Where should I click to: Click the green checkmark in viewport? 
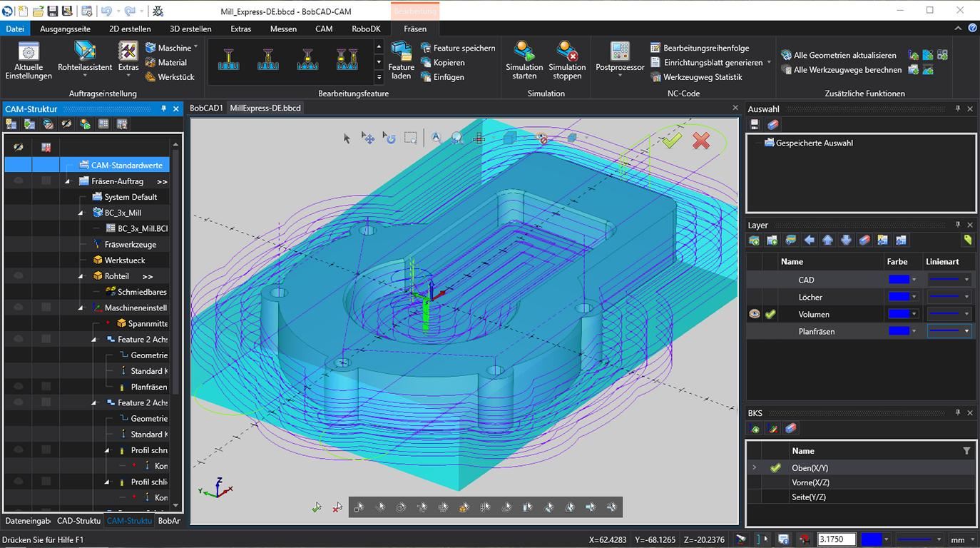[x=671, y=140]
